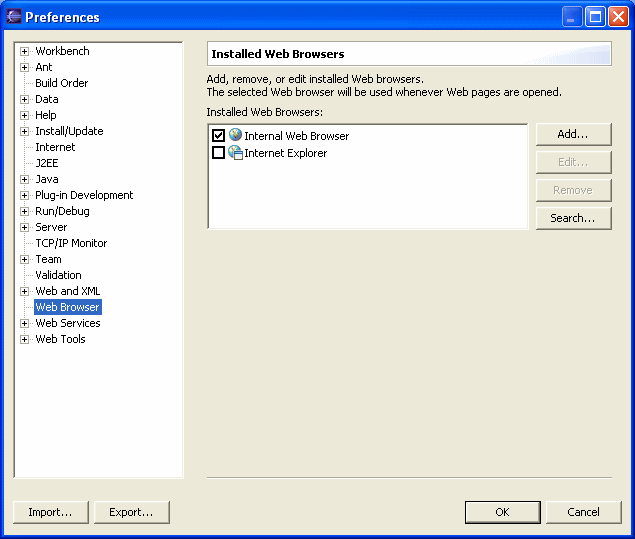The image size is (635, 539).
Task: Select the Help preferences entry
Action: click(x=46, y=115)
